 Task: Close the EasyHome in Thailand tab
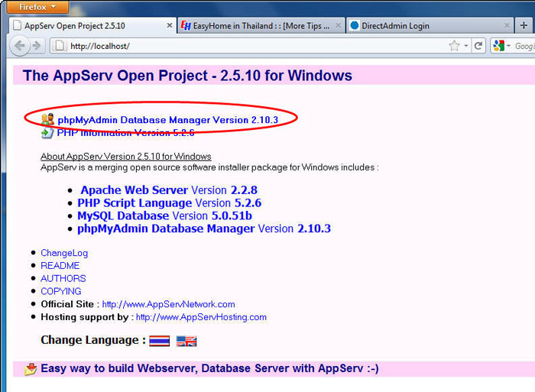coord(338,25)
